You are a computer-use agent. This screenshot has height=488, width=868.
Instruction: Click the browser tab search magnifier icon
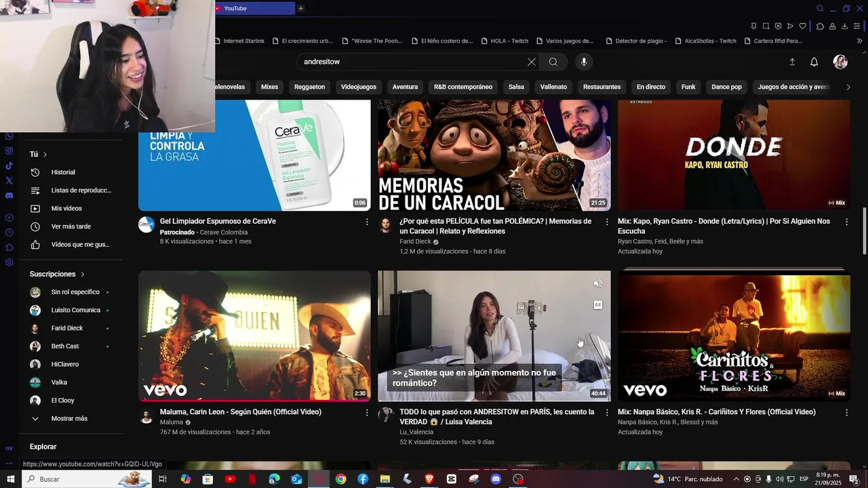820,8
